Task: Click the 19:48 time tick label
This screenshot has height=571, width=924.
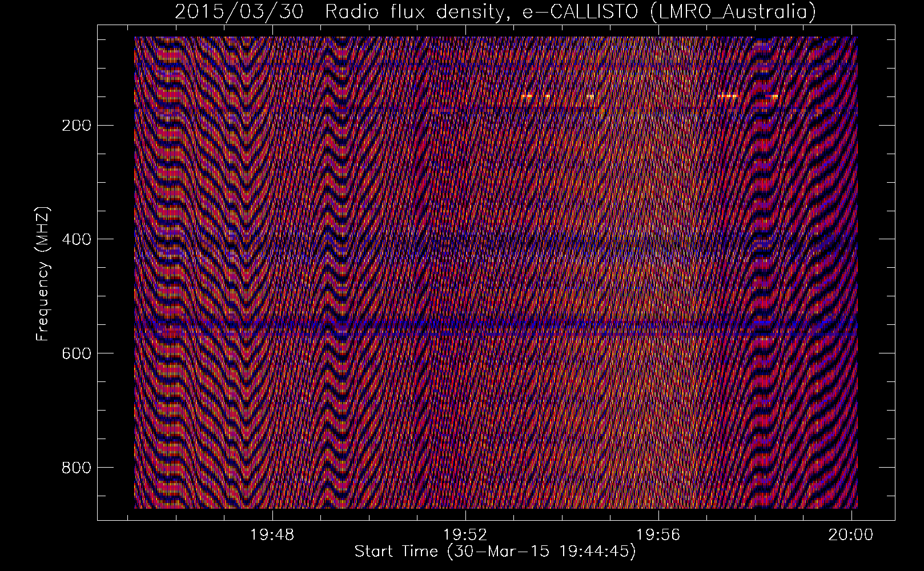Action: (x=273, y=535)
